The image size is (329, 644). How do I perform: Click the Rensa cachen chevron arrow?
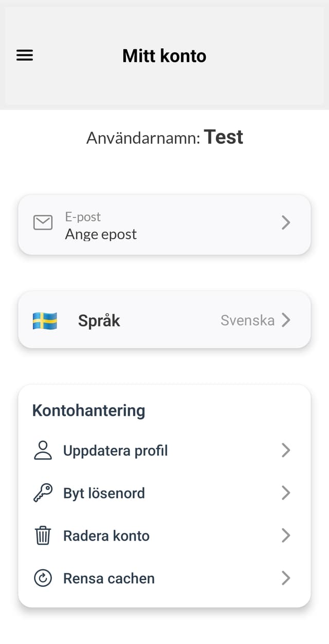tap(286, 578)
